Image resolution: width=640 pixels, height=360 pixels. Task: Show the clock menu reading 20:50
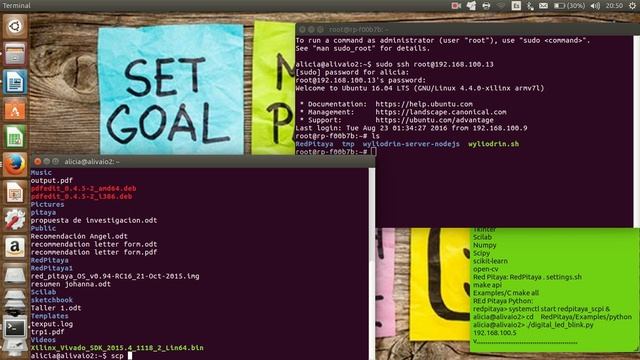coord(614,6)
